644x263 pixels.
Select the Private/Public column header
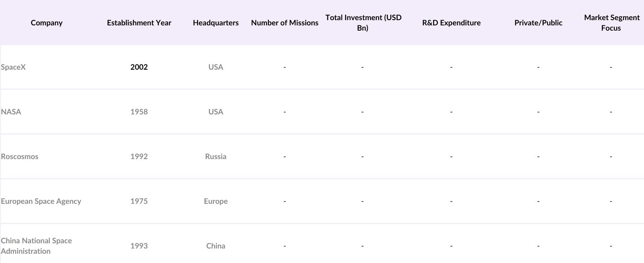pyautogui.click(x=538, y=23)
